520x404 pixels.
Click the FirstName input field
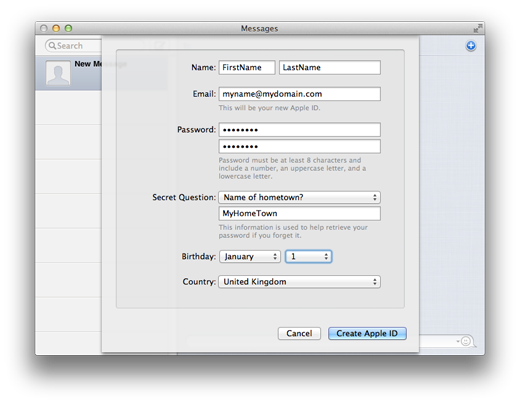[x=247, y=67]
